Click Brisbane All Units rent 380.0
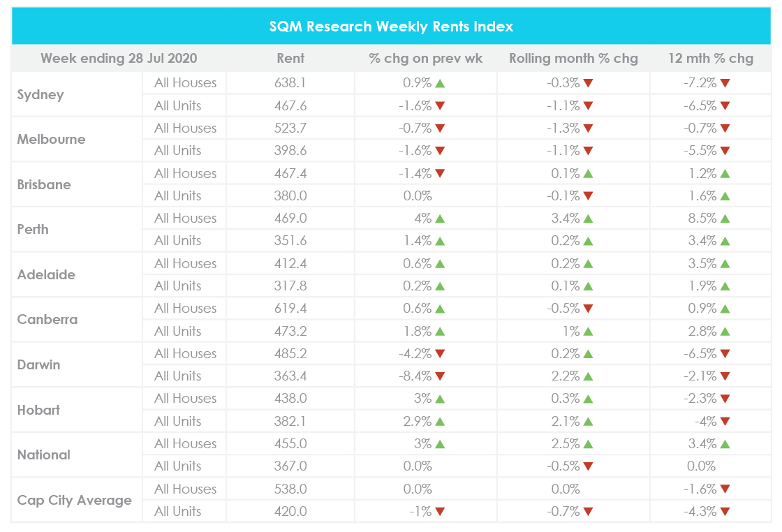 click(x=290, y=196)
